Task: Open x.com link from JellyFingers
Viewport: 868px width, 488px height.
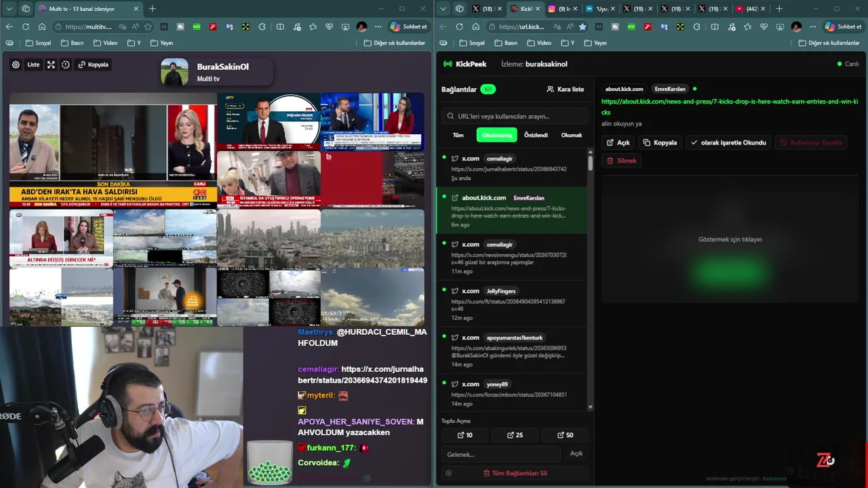Action: (x=512, y=303)
